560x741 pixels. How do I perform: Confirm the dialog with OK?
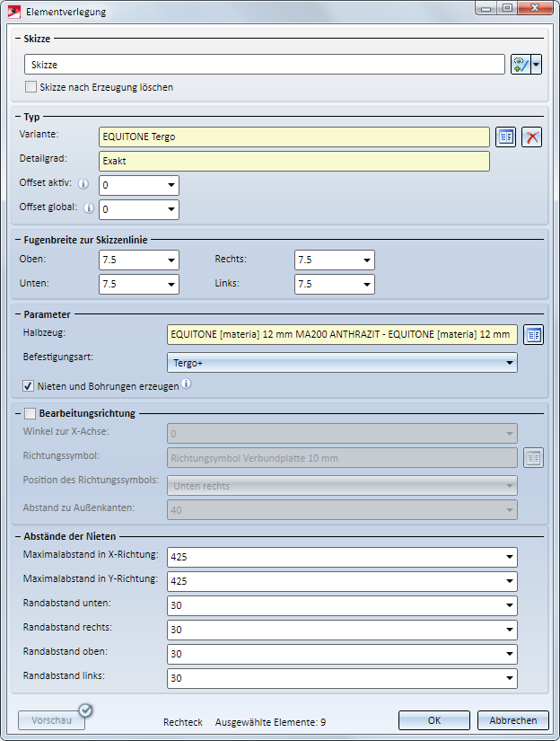434,720
